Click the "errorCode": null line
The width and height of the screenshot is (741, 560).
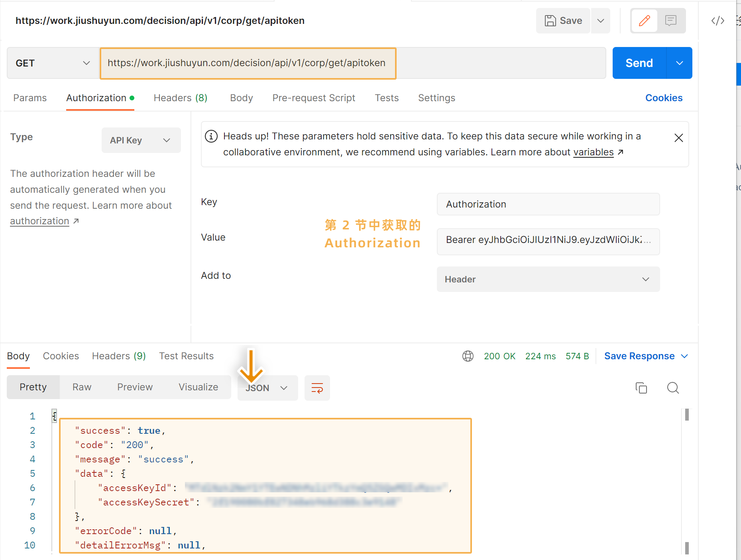pos(126,531)
